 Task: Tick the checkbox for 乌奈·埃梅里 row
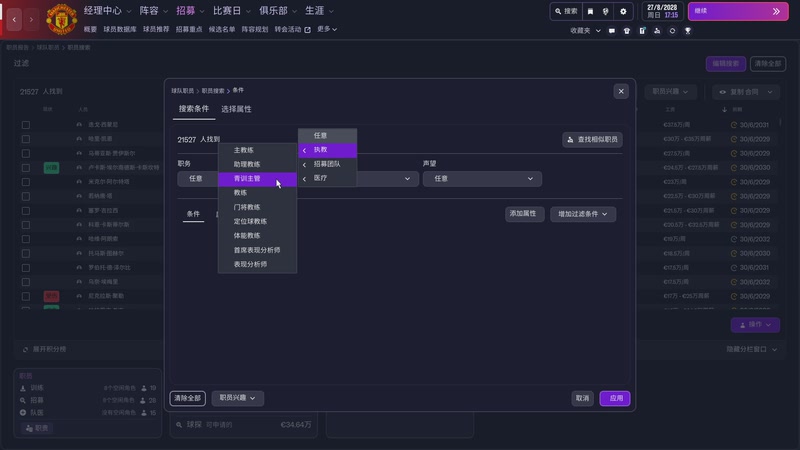pyautogui.click(x=26, y=282)
